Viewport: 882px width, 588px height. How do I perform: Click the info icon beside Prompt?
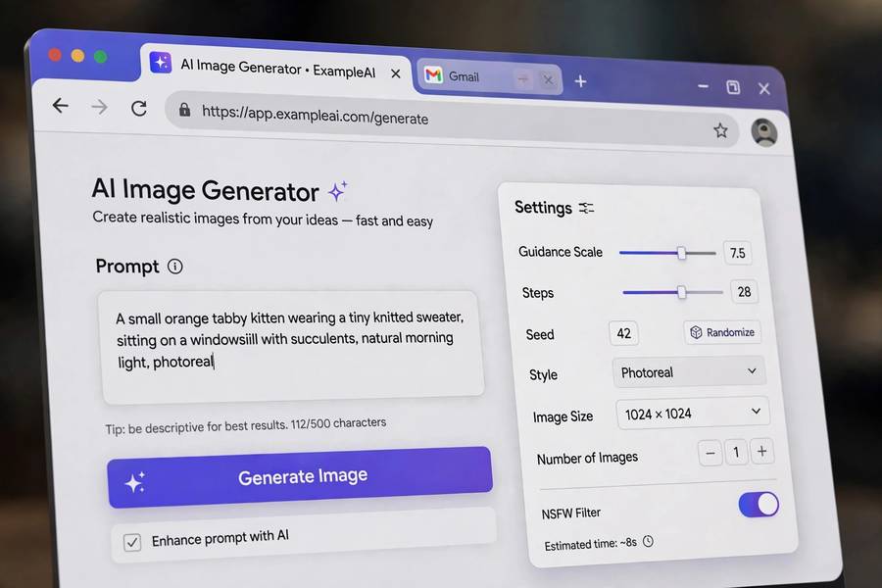pos(175,267)
